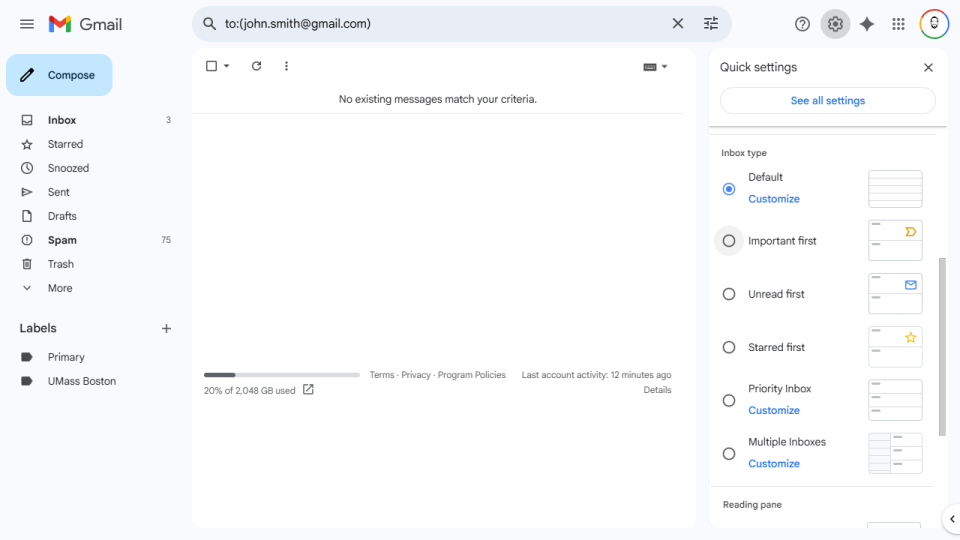This screenshot has width=960, height=540.
Task: Expand the More section in sidebar
Action: (x=60, y=288)
